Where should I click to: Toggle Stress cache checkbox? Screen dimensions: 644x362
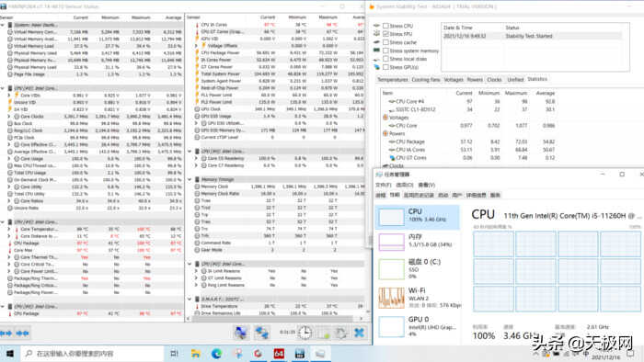385,42
